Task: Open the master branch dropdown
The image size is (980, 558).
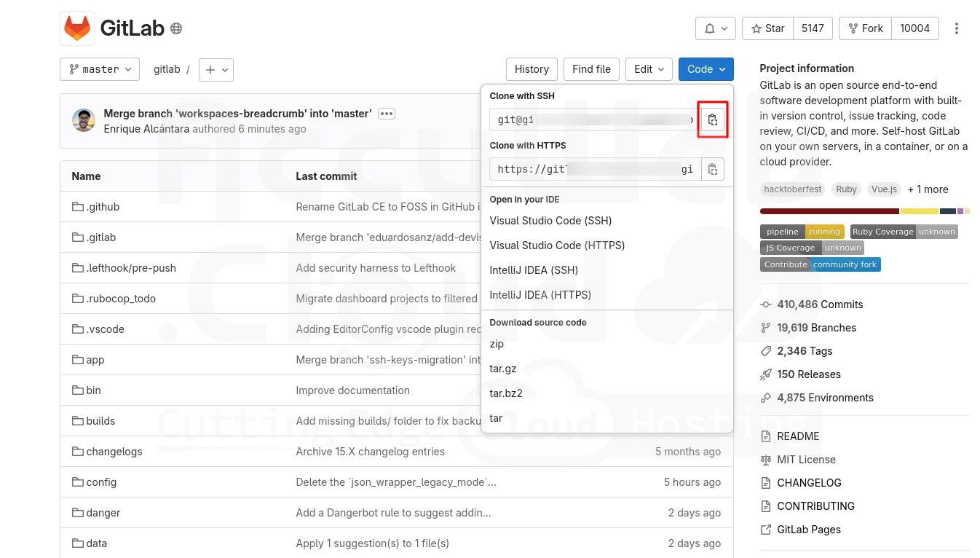Action: pyautogui.click(x=99, y=69)
